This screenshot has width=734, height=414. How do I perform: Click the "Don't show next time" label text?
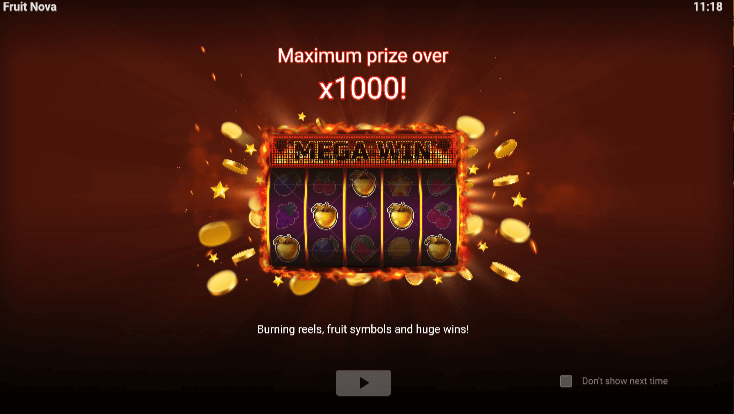pyautogui.click(x=624, y=381)
